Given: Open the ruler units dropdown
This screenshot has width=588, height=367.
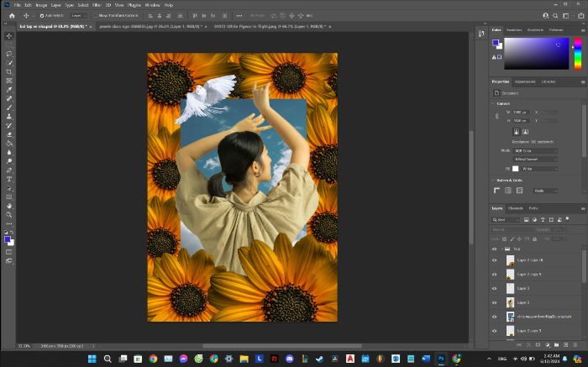Looking at the screenshot, I should pyautogui.click(x=545, y=191).
